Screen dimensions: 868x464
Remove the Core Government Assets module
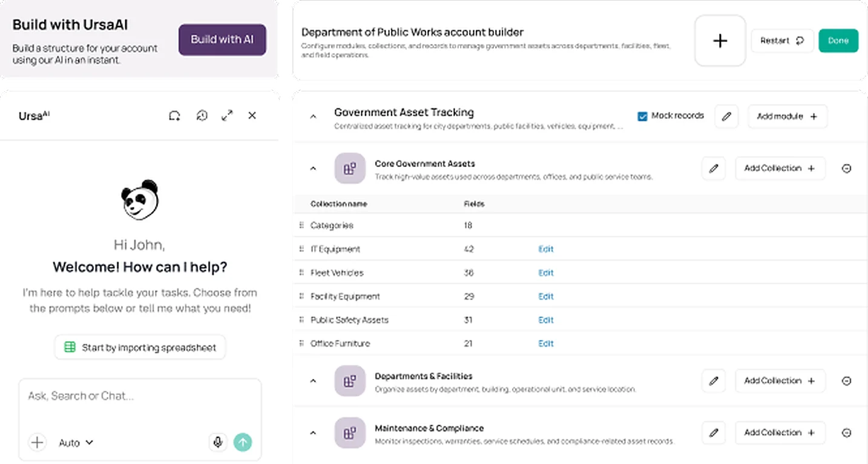click(847, 169)
